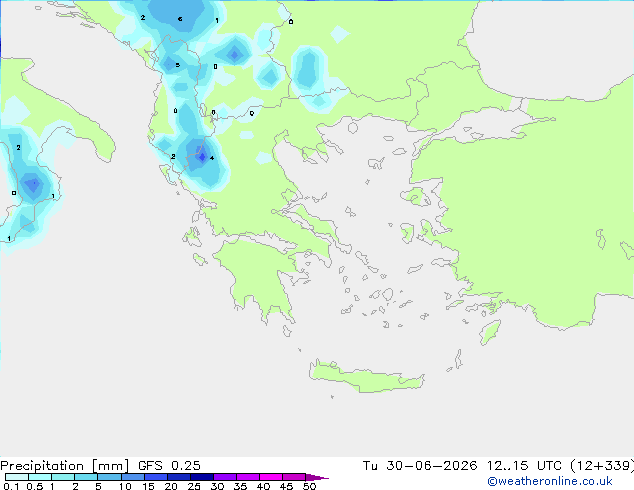This screenshot has height=490, width=634.
Task: Click the 45–50 mm legend color swatch
Action: tap(294, 477)
